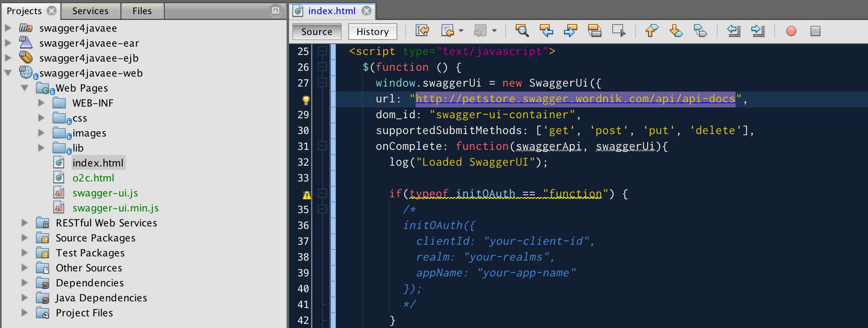Click the disabled Forward navigation icon

pyautogui.click(x=480, y=31)
